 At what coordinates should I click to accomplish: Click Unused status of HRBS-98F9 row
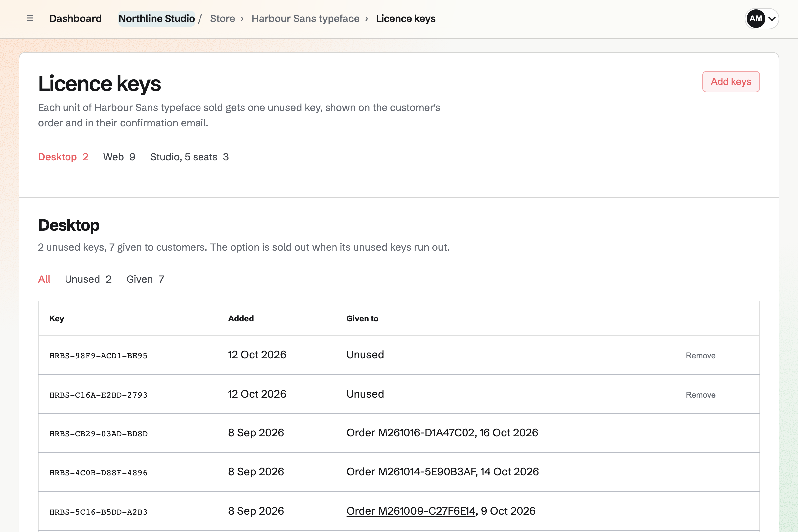365,354
